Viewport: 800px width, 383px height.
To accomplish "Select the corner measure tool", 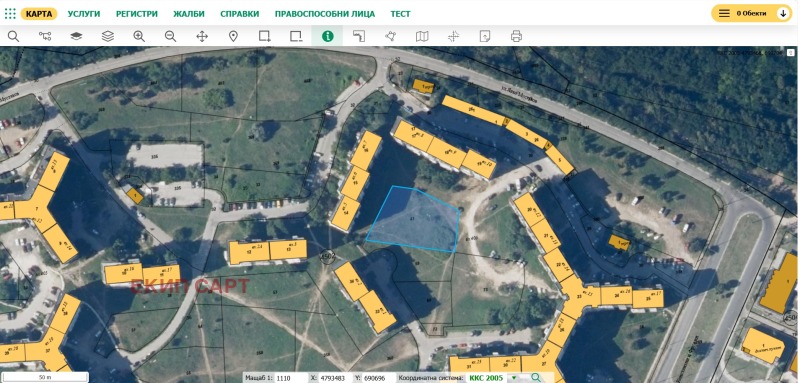I will 359,36.
